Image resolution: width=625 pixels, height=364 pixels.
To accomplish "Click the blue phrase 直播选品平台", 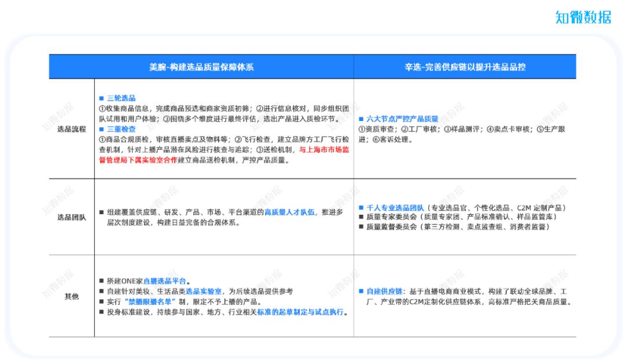I will tap(164, 281).
